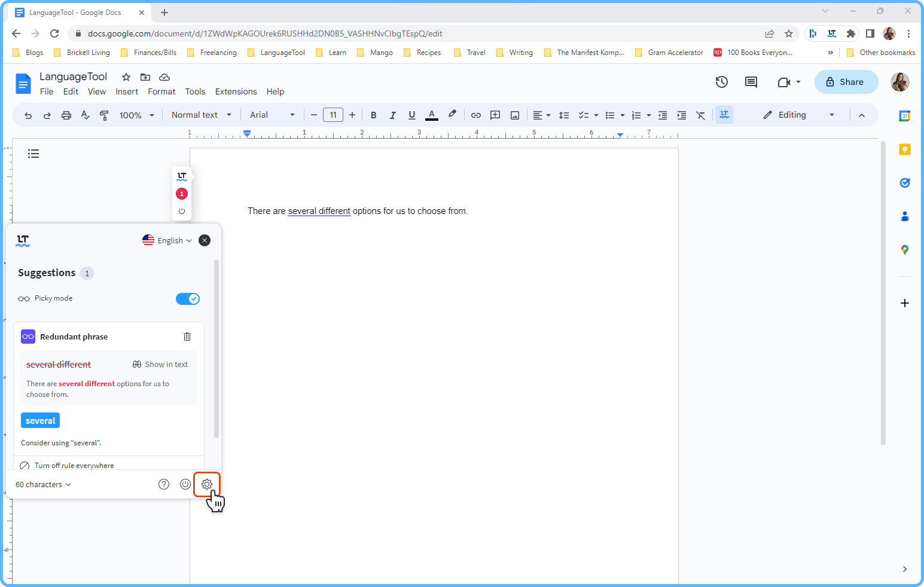This screenshot has width=924, height=587.
Task: Click the power icon in LanguageTool panel footer
Action: click(185, 484)
